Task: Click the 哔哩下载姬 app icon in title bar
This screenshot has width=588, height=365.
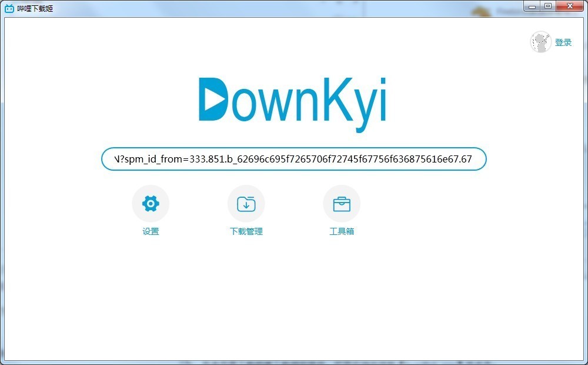Action: tap(9, 8)
